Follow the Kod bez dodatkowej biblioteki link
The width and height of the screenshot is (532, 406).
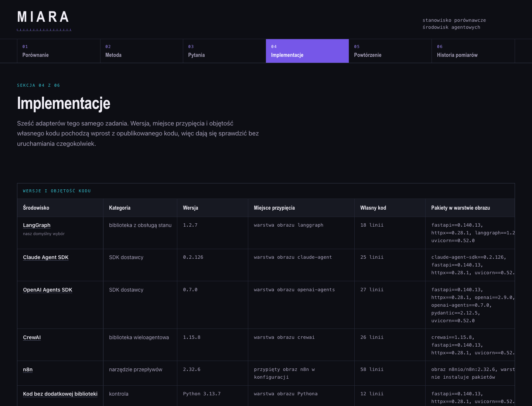click(x=60, y=394)
